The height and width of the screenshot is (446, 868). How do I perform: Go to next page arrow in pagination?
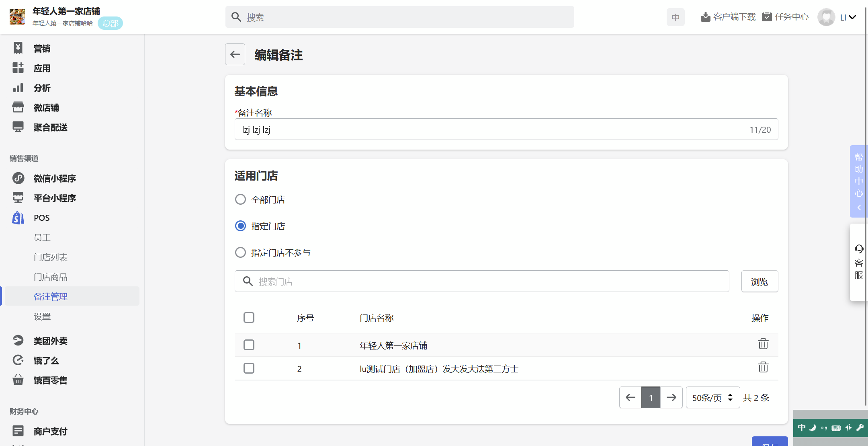click(x=671, y=398)
